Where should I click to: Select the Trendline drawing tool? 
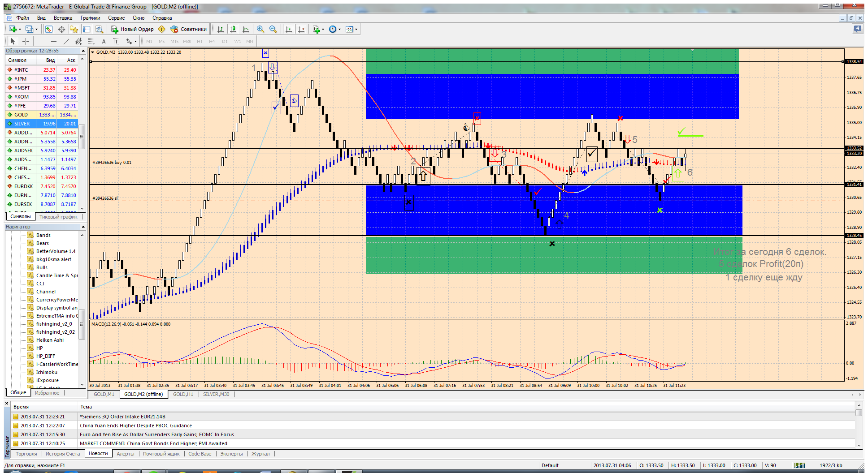tap(66, 41)
